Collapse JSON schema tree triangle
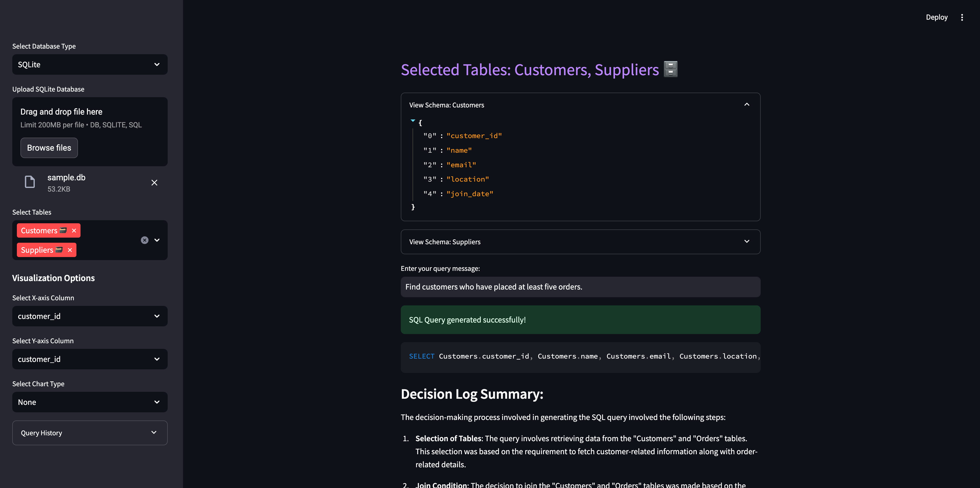This screenshot has height=488, width=980. coord(413,121)
